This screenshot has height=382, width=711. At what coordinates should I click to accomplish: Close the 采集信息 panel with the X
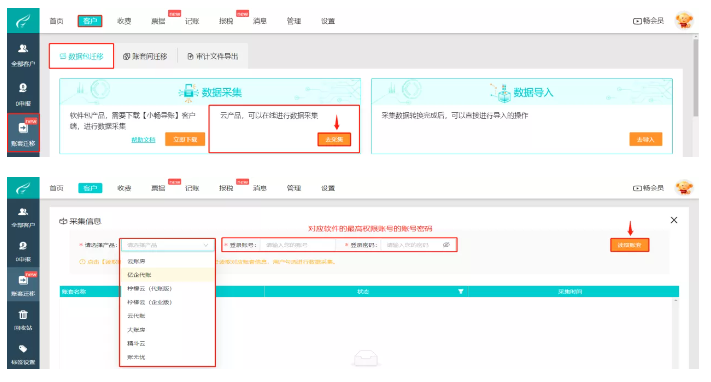pyautogui.click(x=674, y=220)
